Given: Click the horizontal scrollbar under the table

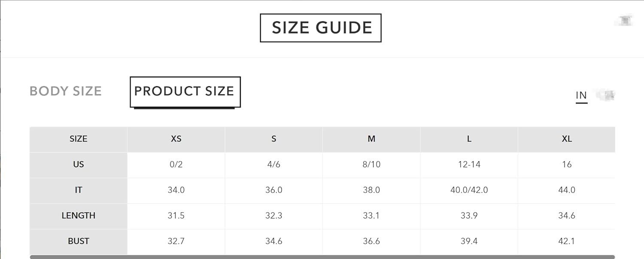Looking at the screenshot, I should [322, 257].
